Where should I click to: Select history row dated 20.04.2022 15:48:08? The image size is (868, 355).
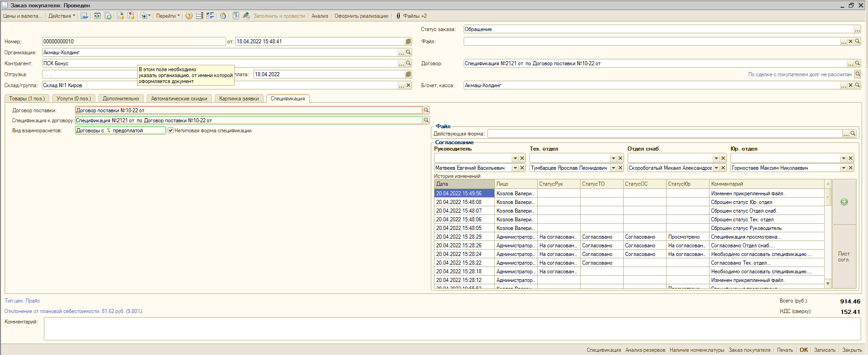(630, 202)
